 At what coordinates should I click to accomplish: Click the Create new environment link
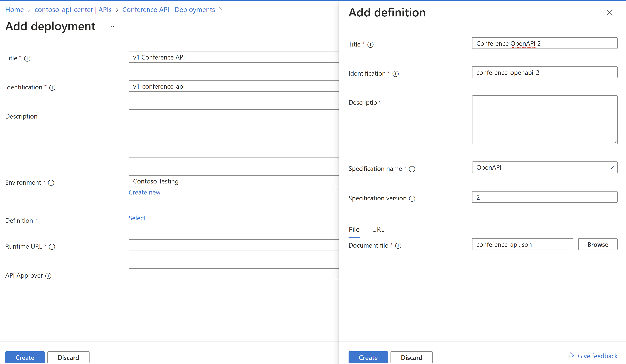pos(144,192)
